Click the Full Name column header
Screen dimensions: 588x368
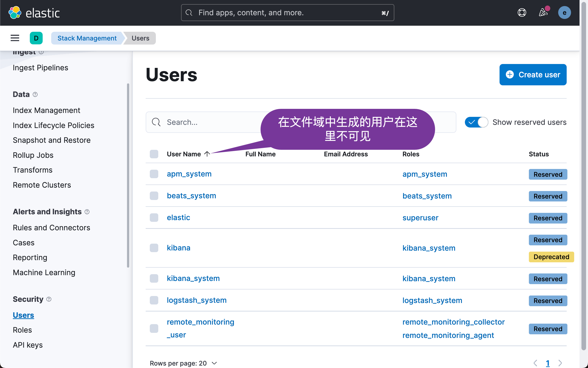pos(260,154)
